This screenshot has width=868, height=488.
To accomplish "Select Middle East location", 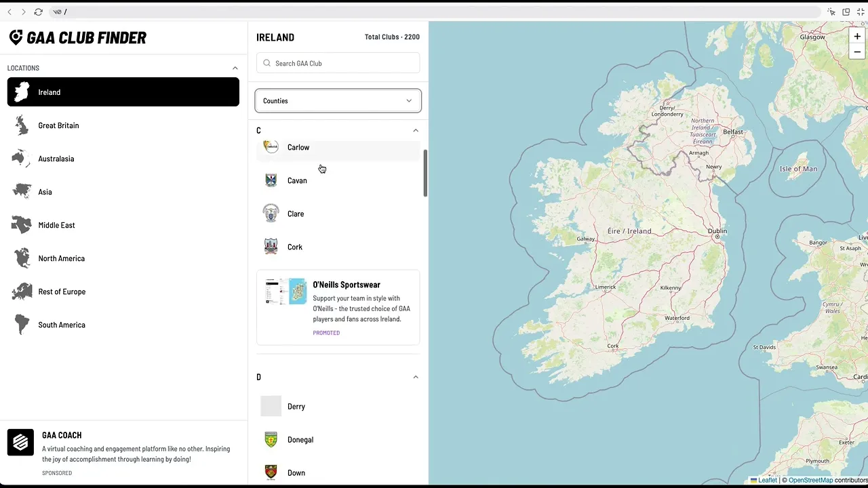I will click(123, 225).
